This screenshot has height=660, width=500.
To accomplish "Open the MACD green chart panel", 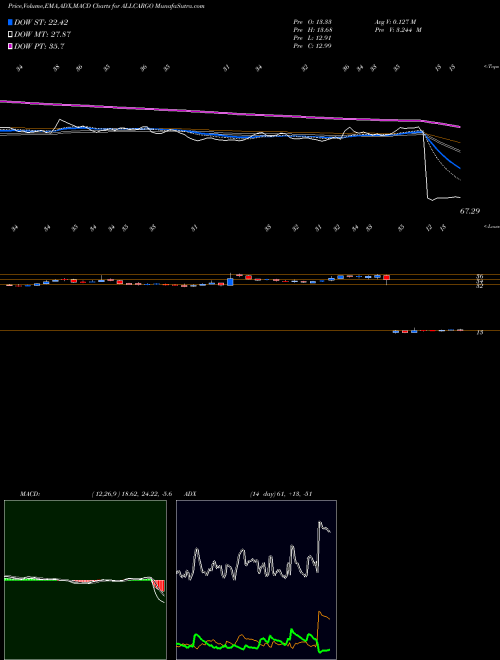I will click(x=85, y=580).
